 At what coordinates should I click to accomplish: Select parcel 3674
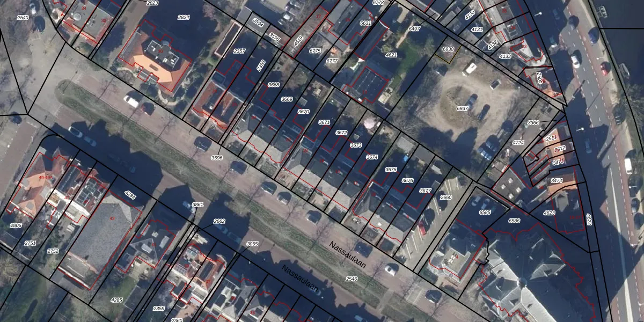(372, 157)
